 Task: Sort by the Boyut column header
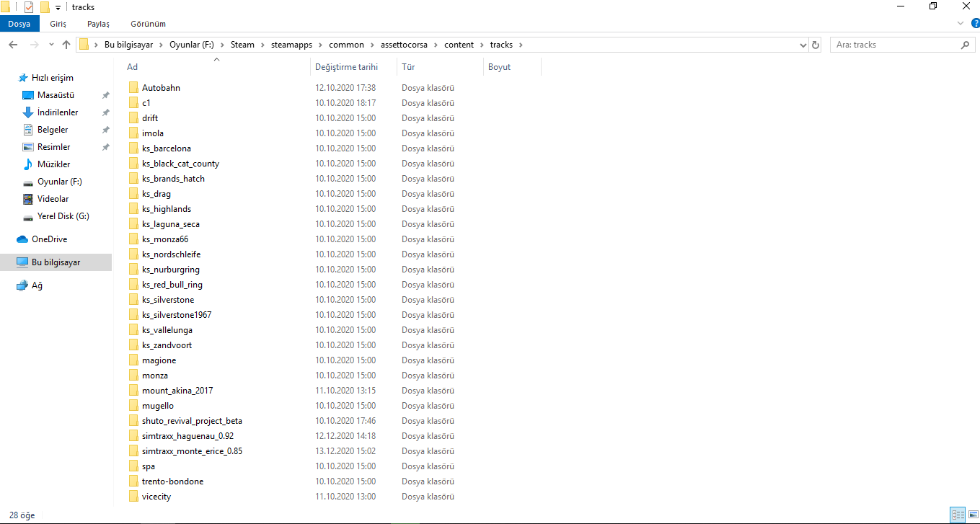click(512, 67)
